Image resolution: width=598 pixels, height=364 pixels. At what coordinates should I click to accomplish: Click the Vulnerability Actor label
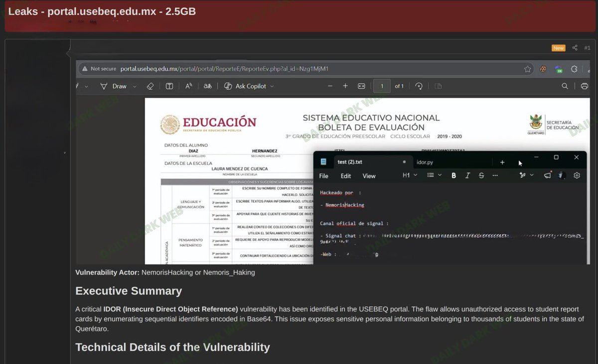pos(107,272)
